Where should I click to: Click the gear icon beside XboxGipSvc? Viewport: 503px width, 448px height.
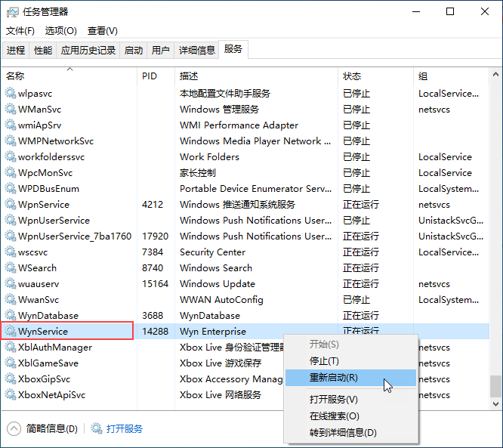pyautogui.click(x=11, y=379)
